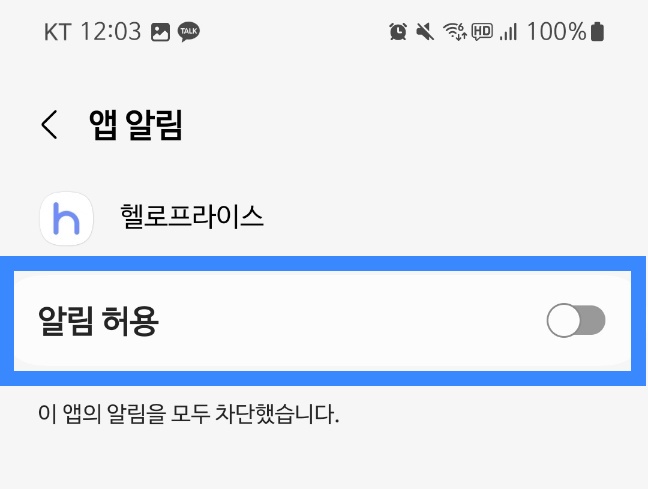Click the blue highlight border around 알림 허용
Viewport: 648px width, 489px height.
point(324,261)
